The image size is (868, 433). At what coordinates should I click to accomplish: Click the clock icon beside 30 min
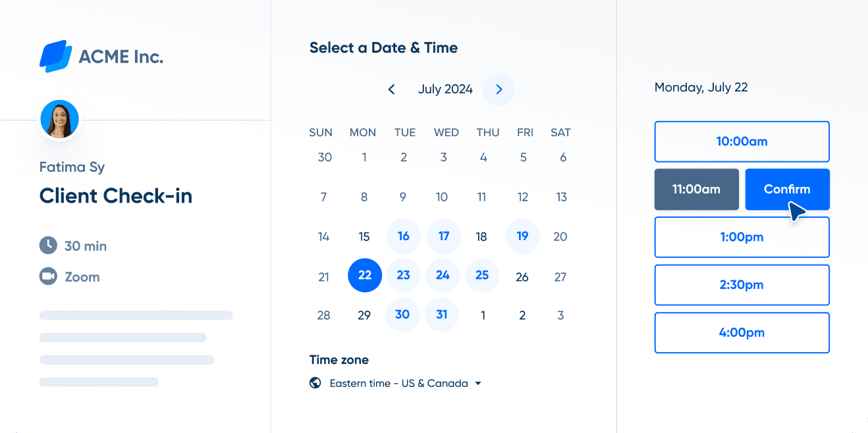[x=47, y=245]
